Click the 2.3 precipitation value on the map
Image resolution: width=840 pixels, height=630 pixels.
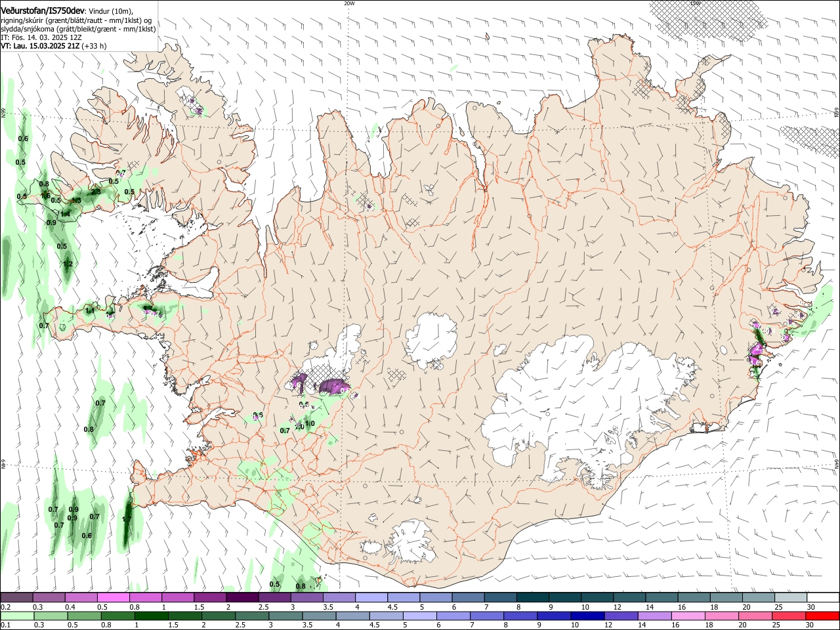96,192
